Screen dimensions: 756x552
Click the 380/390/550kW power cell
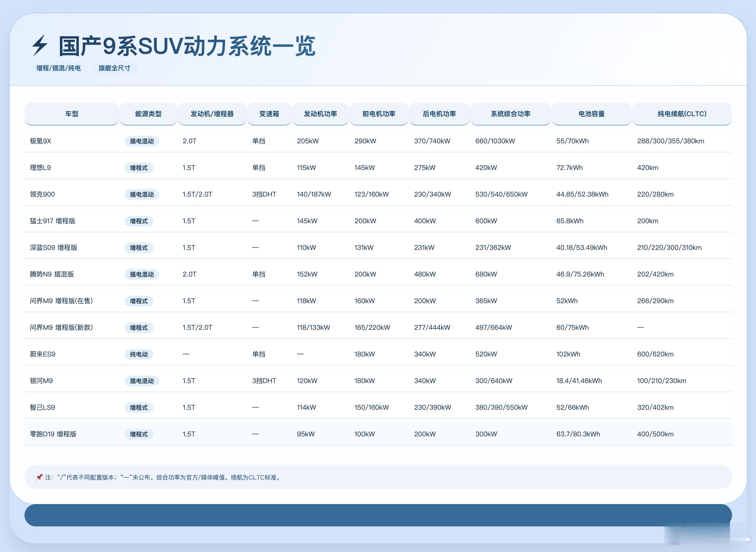tap(501, 408)
